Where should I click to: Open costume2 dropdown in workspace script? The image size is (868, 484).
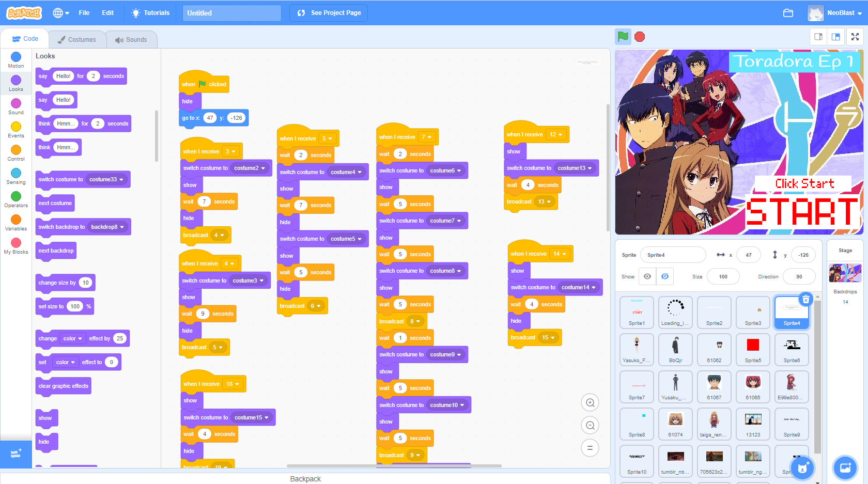250,168
